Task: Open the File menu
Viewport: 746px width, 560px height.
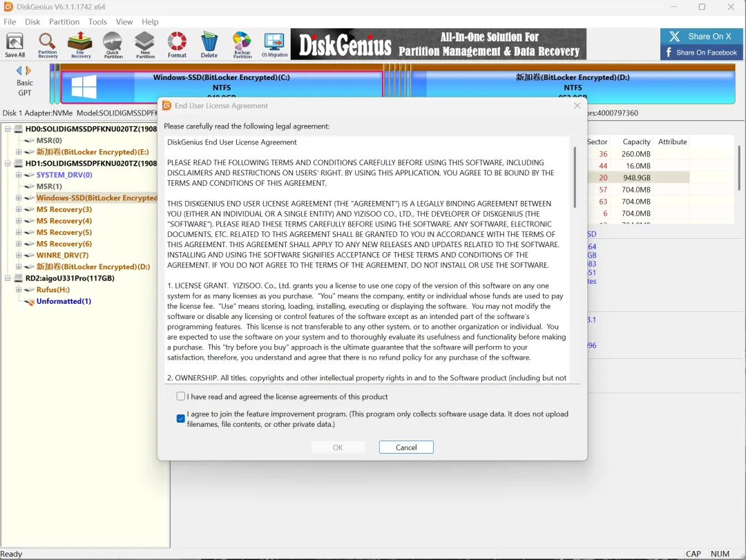Action: tap(10, 22)
